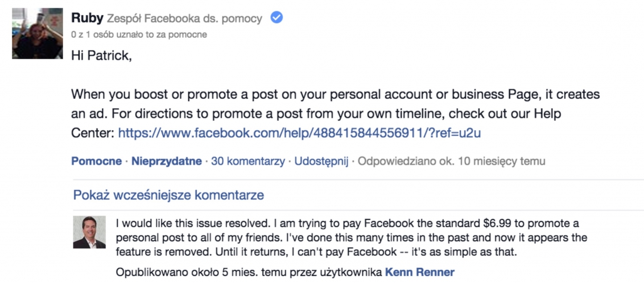This screenshot has width=644, height=283.
Task: Open the 30 komentarzy thread
Action: [x=247, y=161]
